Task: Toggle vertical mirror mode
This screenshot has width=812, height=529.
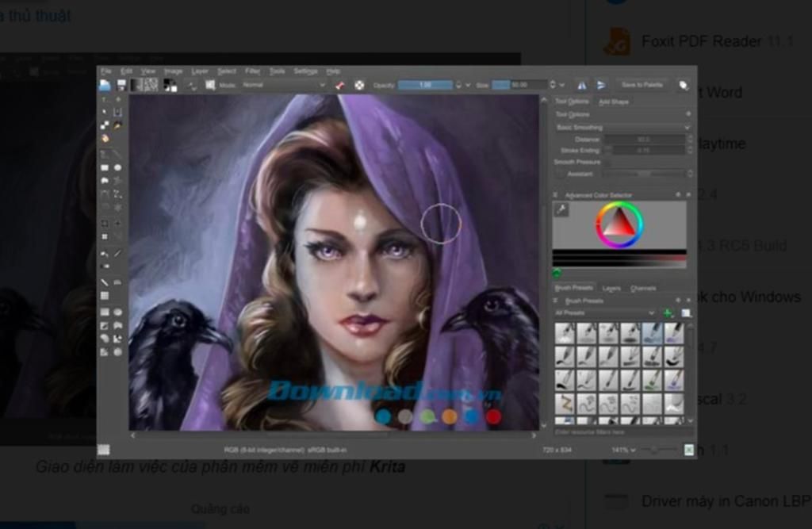Action: coord(601,85)
